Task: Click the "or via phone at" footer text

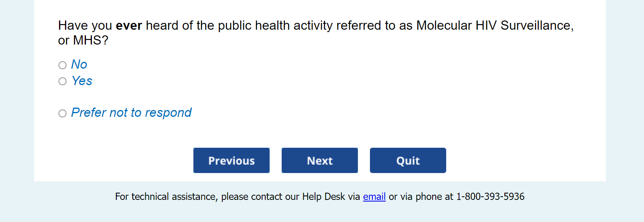Action: point(421,197)
